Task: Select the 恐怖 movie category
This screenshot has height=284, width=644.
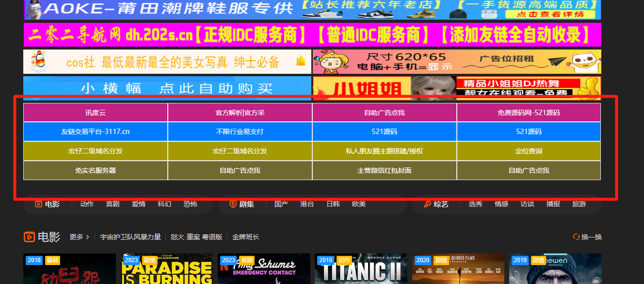Action: click(191, 204)
